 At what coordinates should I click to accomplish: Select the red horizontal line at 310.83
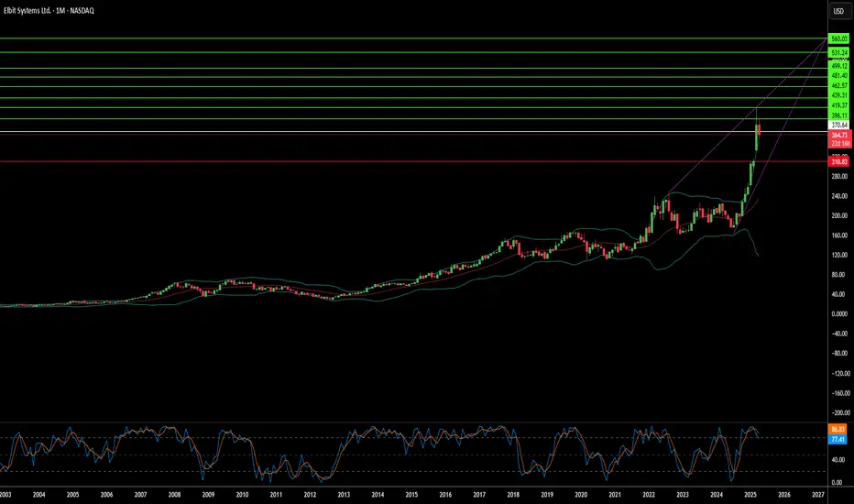click(x=414, y=161)
